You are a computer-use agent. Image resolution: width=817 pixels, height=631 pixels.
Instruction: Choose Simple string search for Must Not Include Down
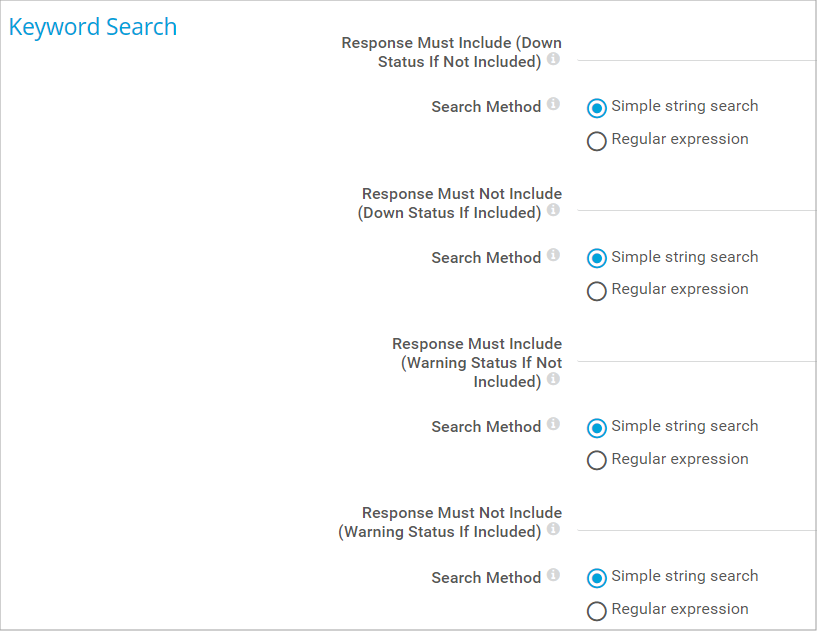(x=597, y=258)
